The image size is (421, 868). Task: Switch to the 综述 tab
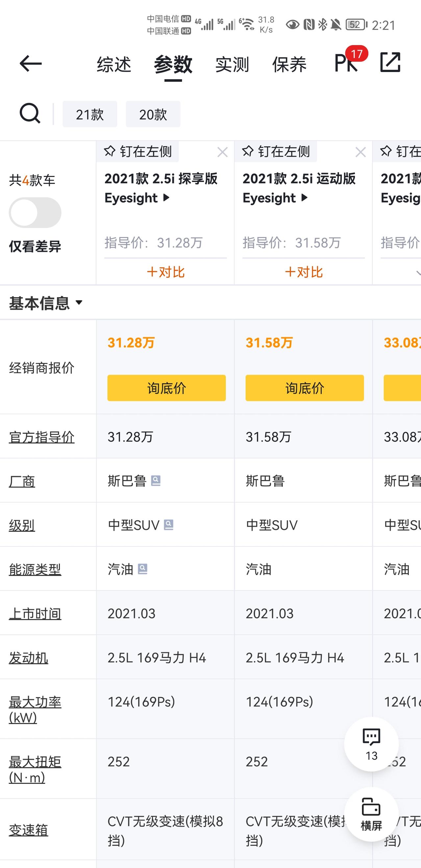click(114, 64)
